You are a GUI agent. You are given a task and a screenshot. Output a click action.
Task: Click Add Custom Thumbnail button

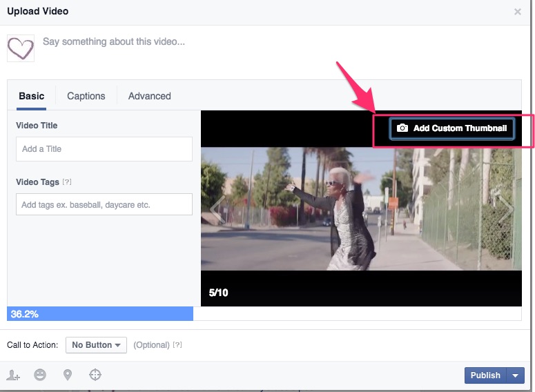[451, 128]
